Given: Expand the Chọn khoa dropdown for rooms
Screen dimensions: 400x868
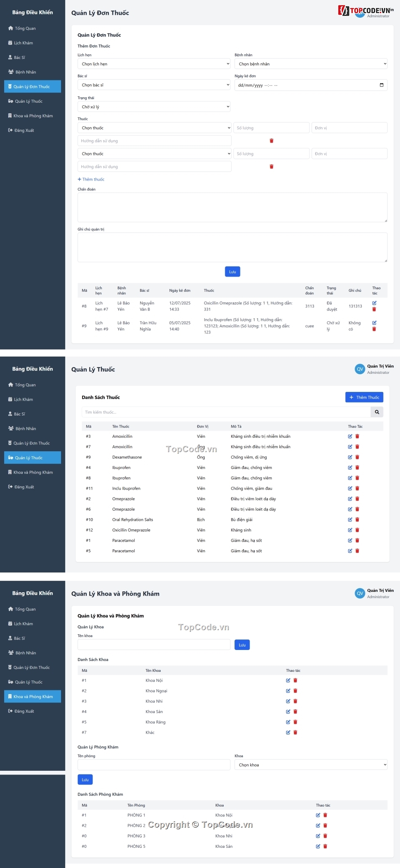Looking at the screenshot, I should pyautogui.click(x=311, y=765).
